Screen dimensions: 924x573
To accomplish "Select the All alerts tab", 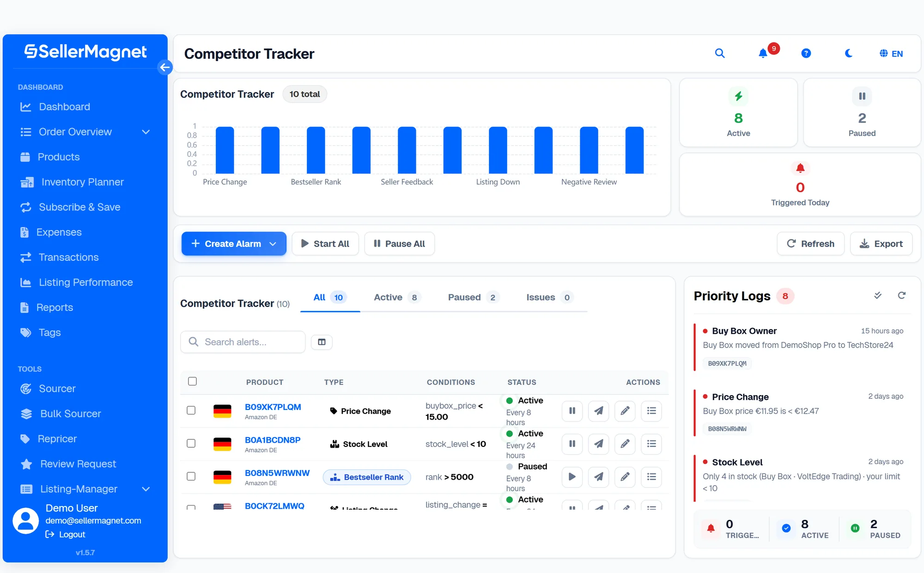I will tap(330, 297).
